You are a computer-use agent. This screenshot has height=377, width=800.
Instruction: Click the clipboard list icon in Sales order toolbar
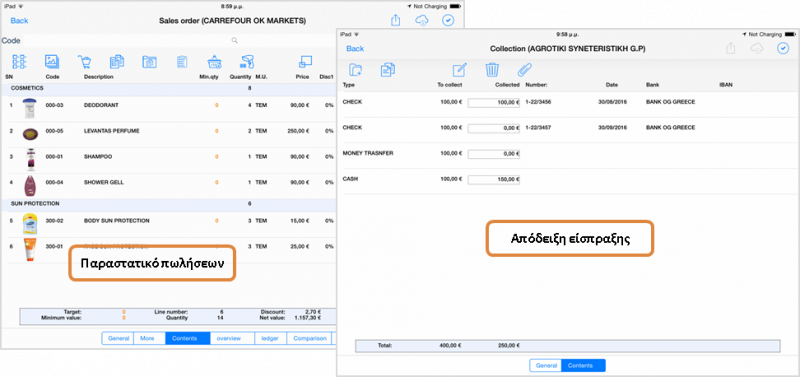(x=182, y=62)
